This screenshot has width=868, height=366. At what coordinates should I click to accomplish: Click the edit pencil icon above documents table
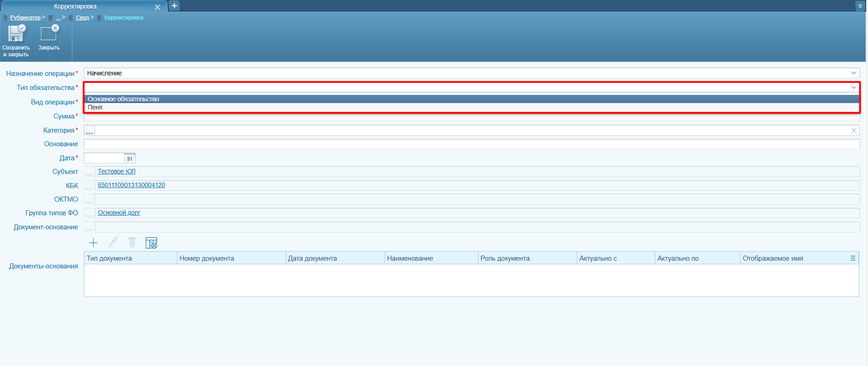[113, 242]
